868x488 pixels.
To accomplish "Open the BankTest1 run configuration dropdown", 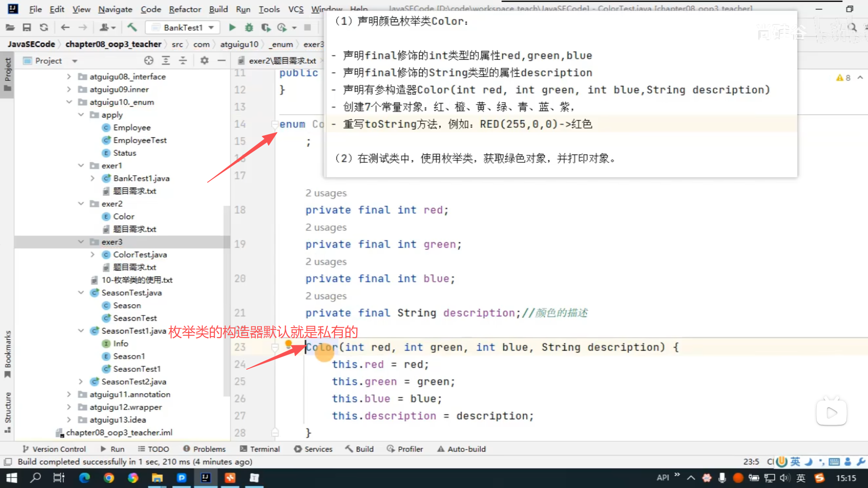I will point(211,28).
